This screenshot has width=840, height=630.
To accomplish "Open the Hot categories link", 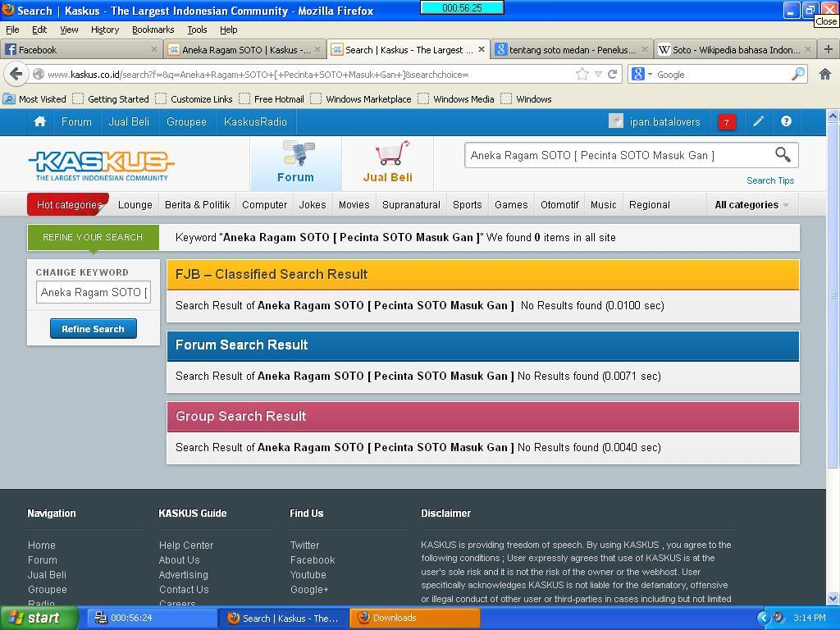I will click(x=69, y=204).
